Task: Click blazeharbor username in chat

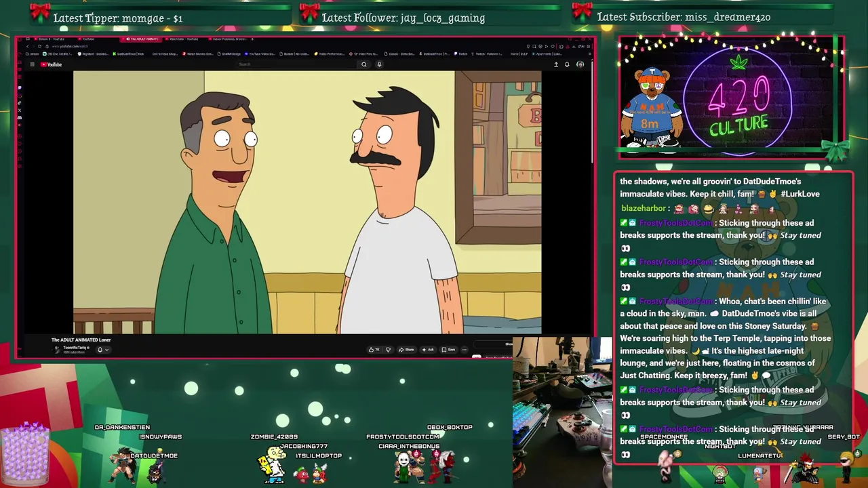Action: point(644,209)
